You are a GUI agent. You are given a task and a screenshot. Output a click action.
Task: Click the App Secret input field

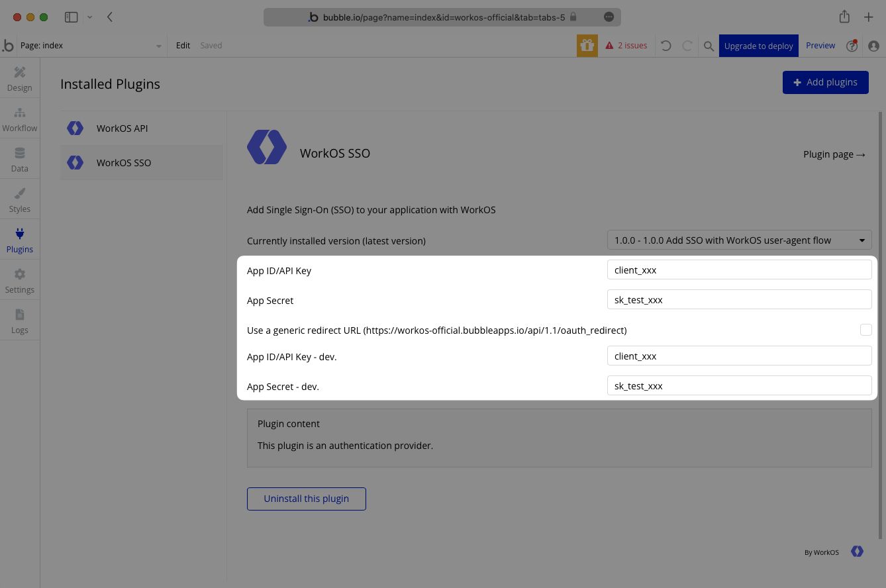click(739, 300)
